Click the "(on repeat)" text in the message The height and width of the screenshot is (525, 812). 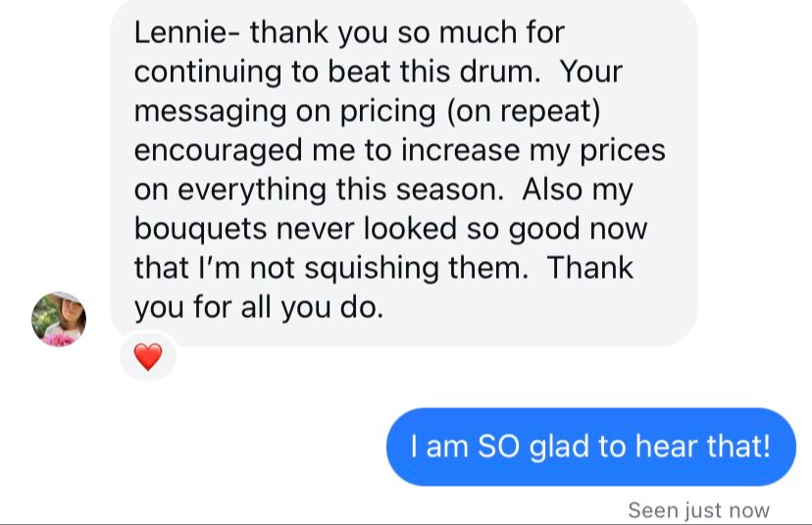click(523, 111)
